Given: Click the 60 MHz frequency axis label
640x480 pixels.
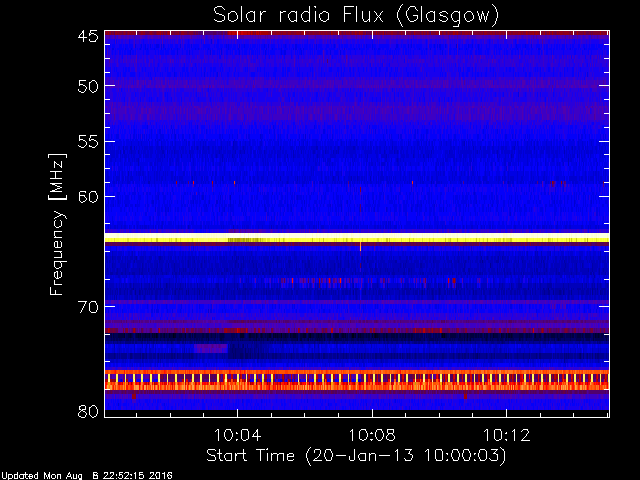Looking at the screenshot, I should 88,197.
